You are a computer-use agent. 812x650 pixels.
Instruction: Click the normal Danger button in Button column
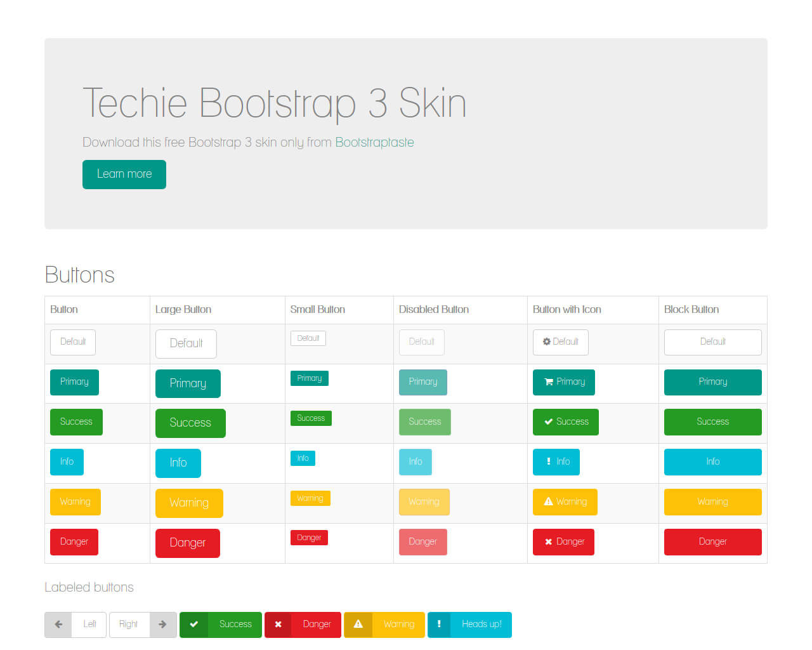tap(74, 542)
